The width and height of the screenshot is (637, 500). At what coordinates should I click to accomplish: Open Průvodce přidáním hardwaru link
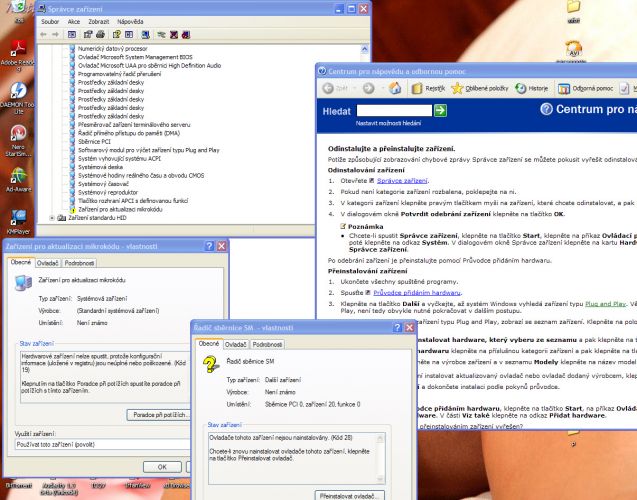click(417, 292)
